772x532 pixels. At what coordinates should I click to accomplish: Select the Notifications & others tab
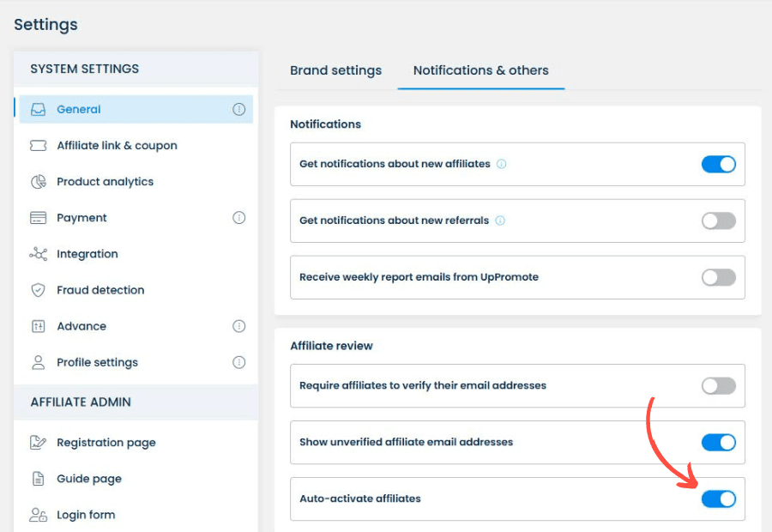[x=480, y=70]
